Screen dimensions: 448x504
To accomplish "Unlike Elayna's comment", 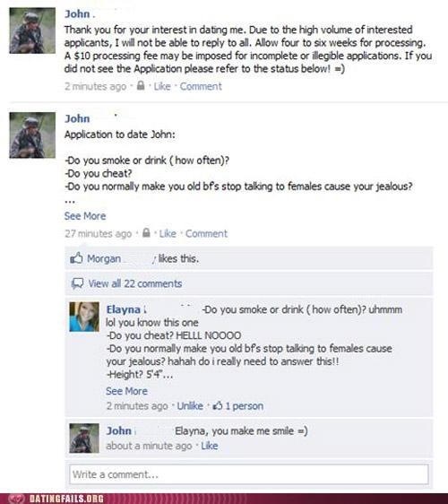I will pos(190,406).
